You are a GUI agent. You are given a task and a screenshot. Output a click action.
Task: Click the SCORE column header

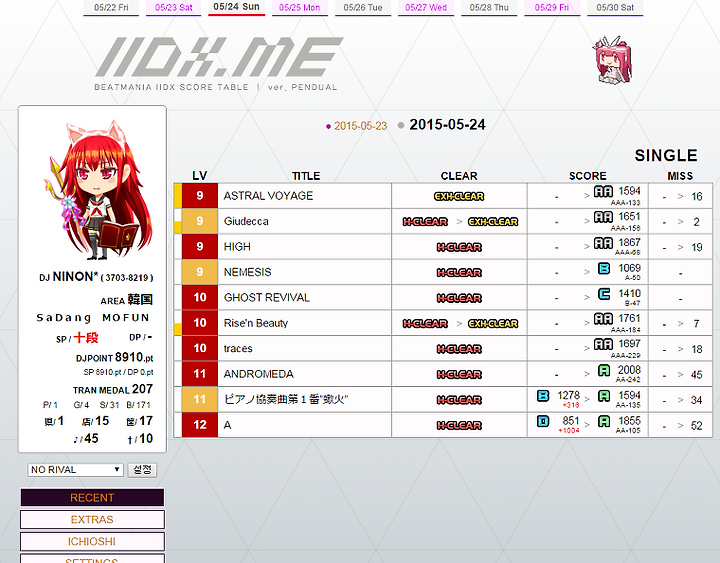[588, 176]
